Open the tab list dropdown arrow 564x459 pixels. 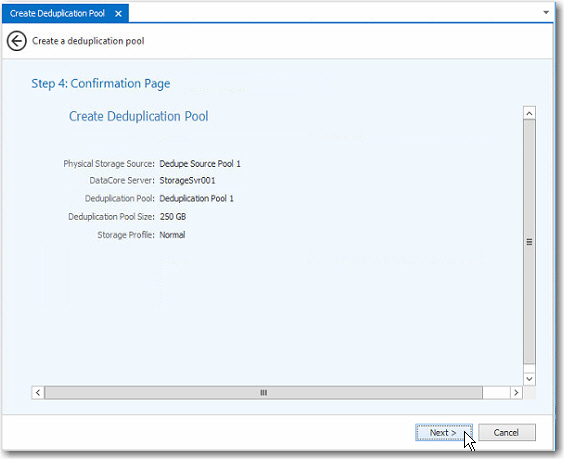tap(546, 13)
